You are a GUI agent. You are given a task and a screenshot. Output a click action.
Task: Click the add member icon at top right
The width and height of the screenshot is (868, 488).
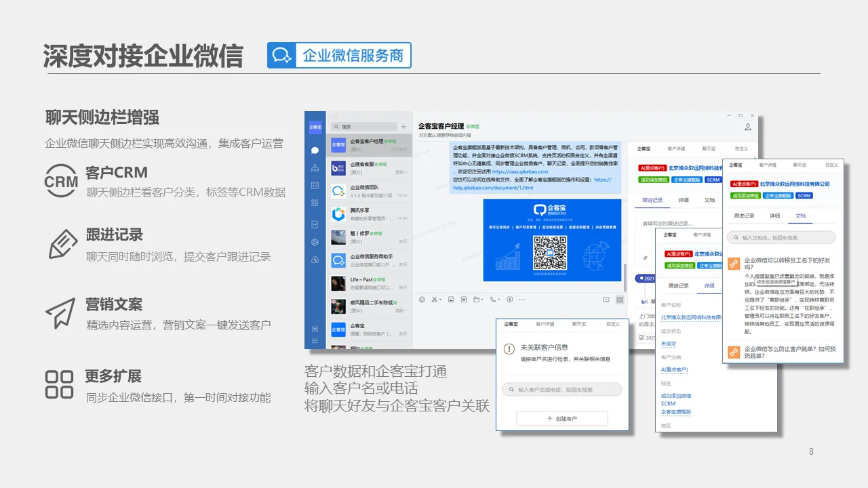tap(748, 127)
